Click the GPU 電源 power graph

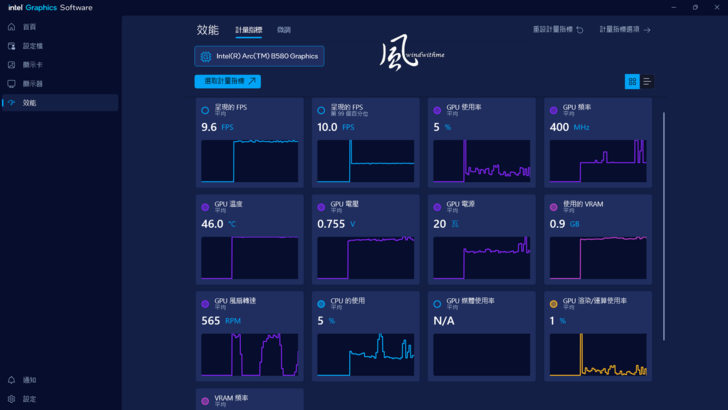[482, 258]
